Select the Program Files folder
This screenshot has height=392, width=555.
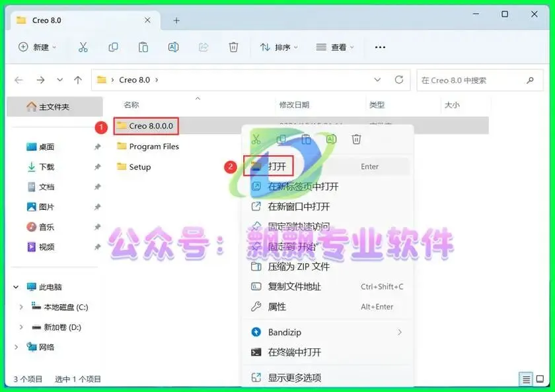[x=148, y=147]
